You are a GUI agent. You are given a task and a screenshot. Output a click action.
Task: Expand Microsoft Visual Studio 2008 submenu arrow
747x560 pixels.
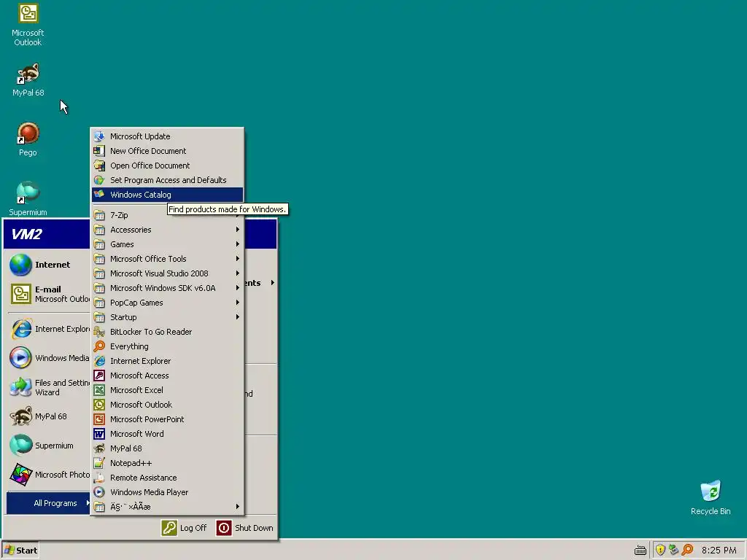[237, 273]
